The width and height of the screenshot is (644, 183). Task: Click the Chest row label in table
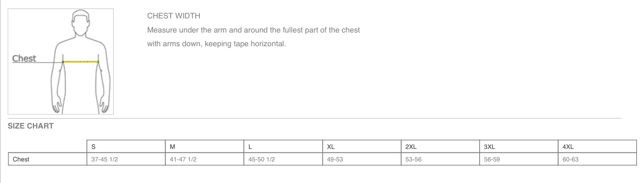coord(21,159)
